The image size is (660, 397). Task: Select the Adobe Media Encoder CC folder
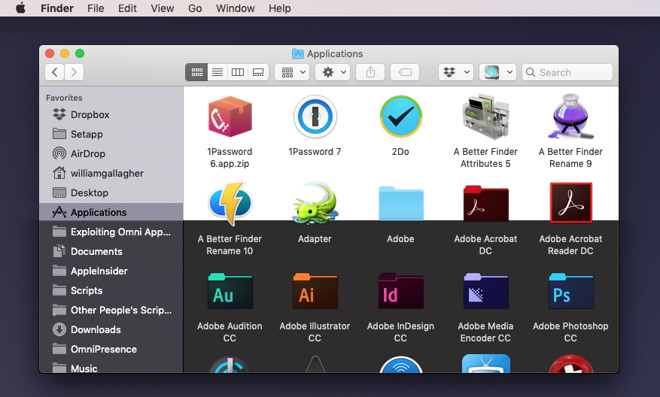485,291
